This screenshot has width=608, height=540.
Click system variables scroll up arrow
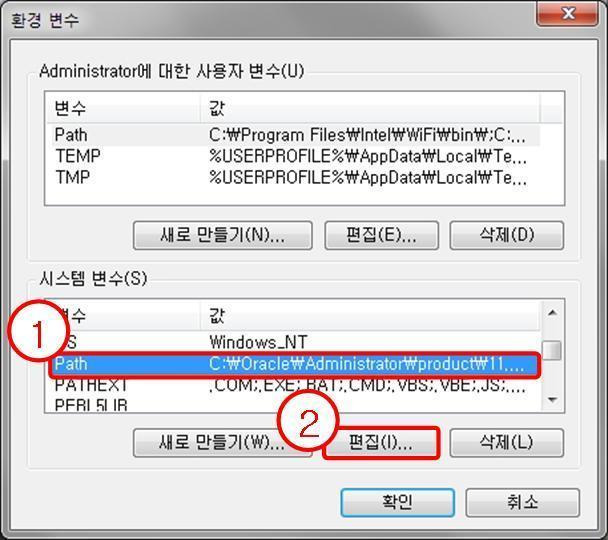[552, 312]
